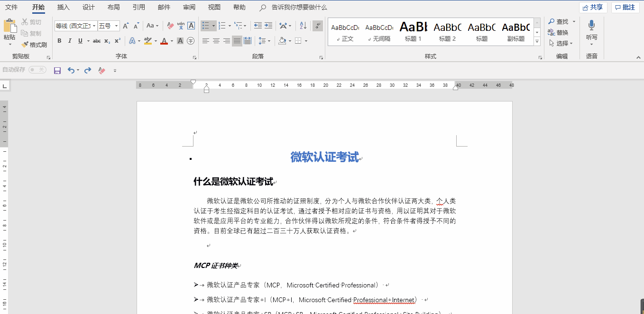The image size is (644, 314).
Task: Click the paragraph shading paint bucket
Action: [x=282, y=41]
